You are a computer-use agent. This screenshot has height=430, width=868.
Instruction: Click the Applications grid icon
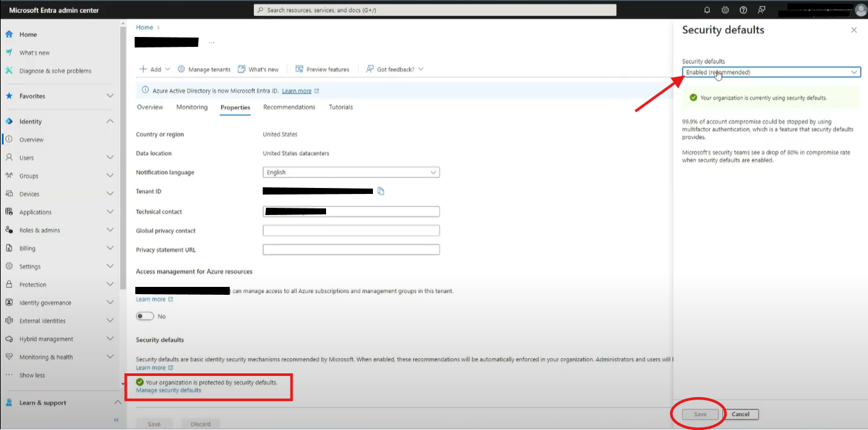[9, 212]
